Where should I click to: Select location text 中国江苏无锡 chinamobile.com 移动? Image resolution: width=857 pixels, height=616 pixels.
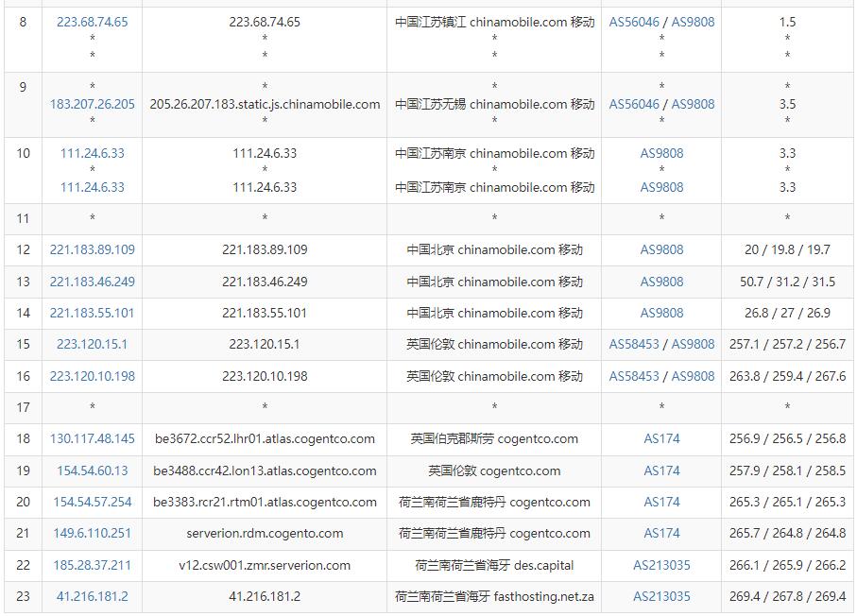[x=494, y=104]
